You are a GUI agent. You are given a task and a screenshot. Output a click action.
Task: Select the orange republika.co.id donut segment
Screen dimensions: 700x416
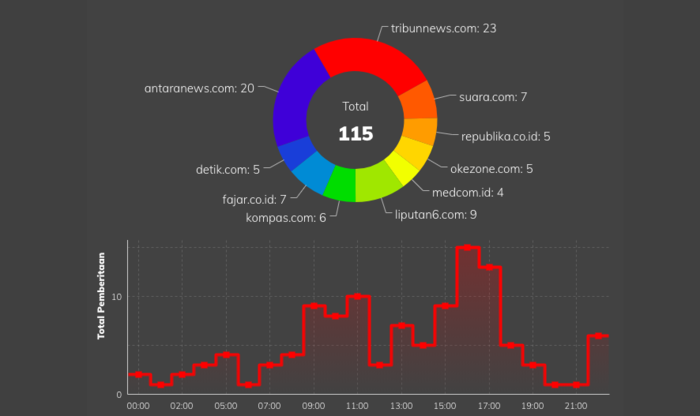[421, 129]
